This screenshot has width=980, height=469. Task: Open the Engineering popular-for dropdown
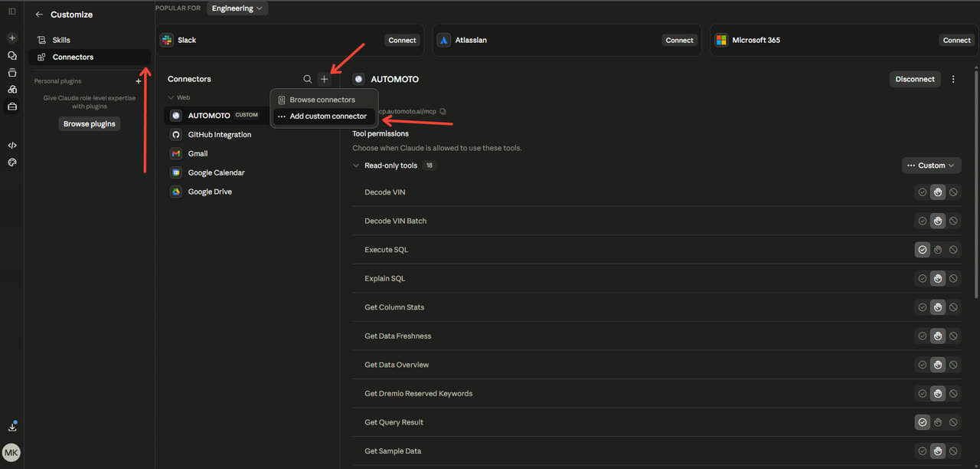(237, 8)
